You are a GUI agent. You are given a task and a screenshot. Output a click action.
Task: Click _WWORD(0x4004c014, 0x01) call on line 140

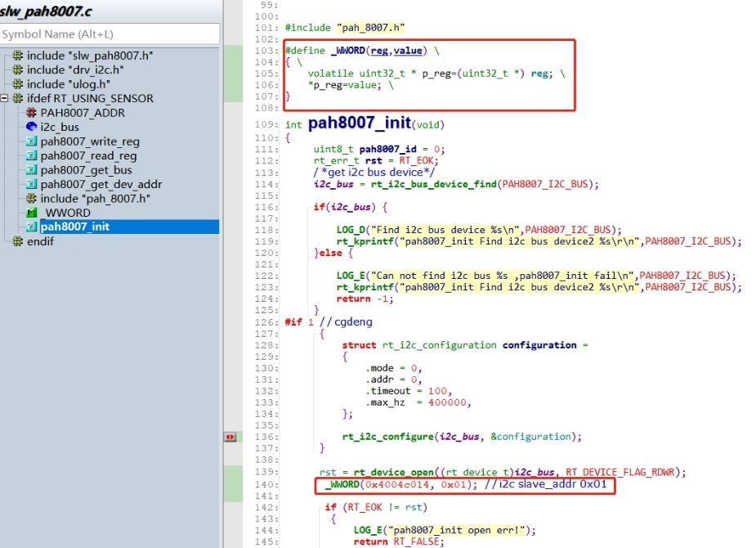tap(400, 484)
